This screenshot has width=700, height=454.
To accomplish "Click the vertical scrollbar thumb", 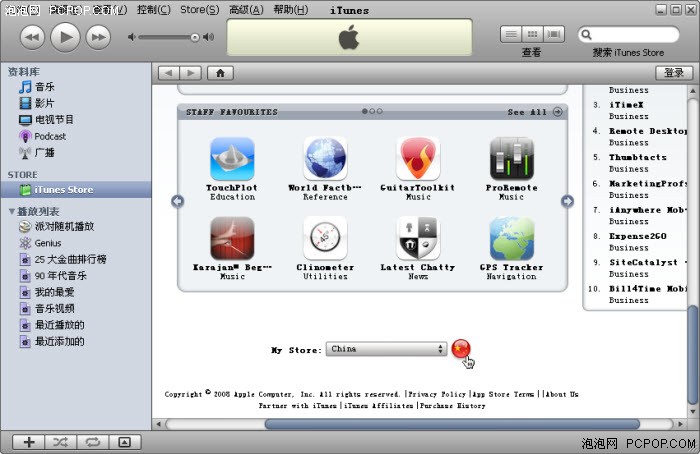I will (x=692, y=354).
